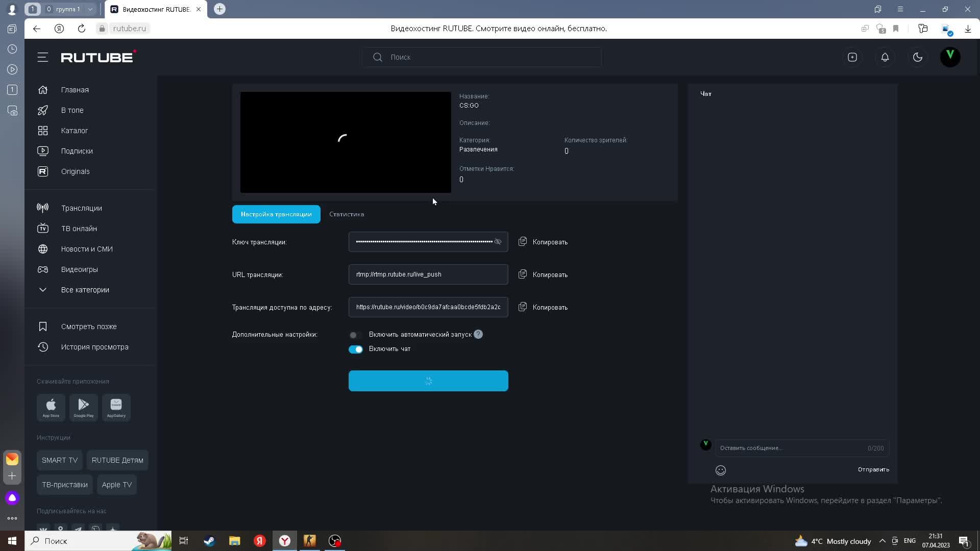This screenshot has height=551, width=980.
Task: Click the auto-start help question mark
Action: (478, 334)
